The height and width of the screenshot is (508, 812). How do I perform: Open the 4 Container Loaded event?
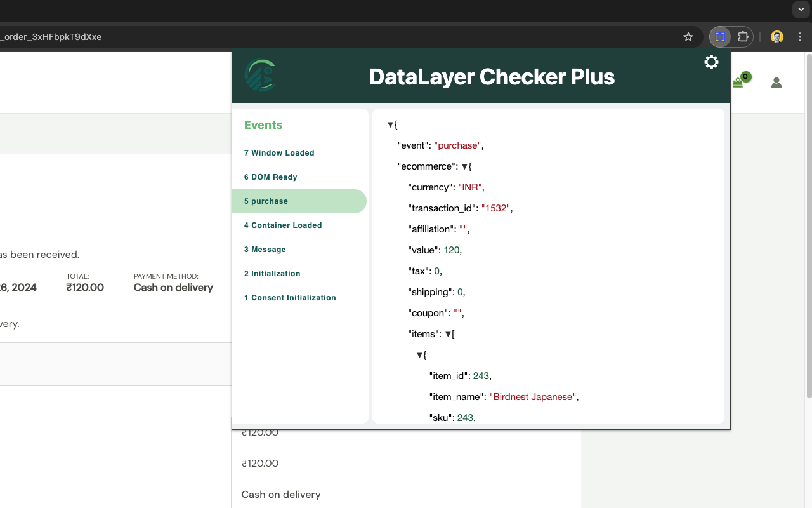pos(283,225)
